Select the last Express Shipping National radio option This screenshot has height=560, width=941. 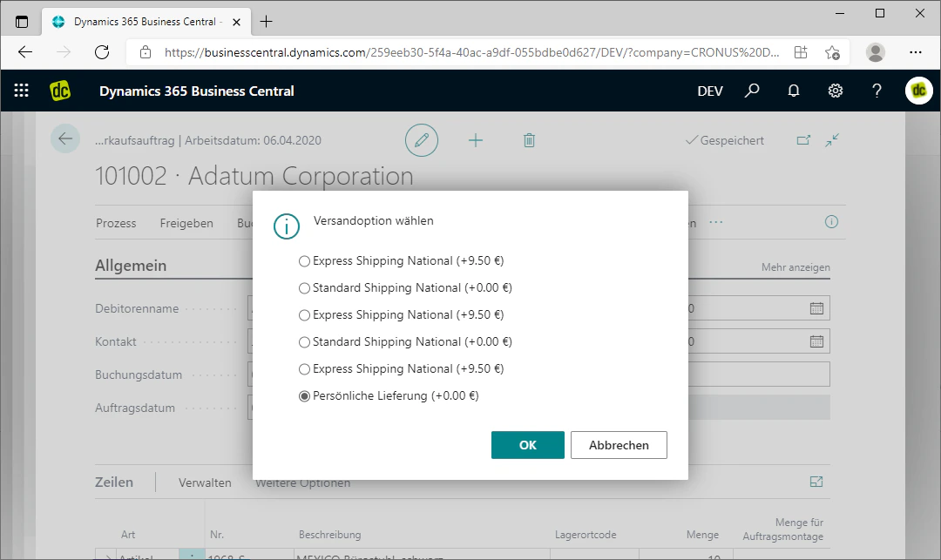pos(304,369)
